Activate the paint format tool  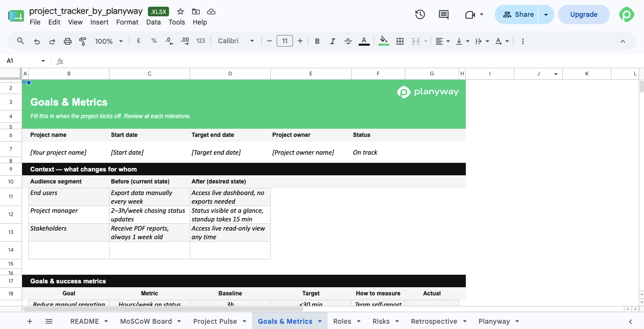pyautogui.click(x=83, y=41)
